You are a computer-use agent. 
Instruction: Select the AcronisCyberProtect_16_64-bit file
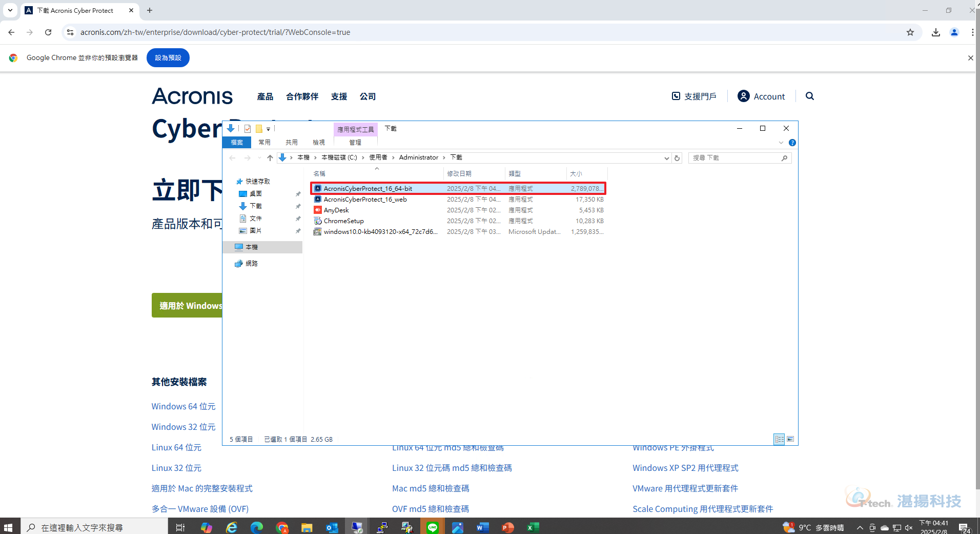click(458, 188)
